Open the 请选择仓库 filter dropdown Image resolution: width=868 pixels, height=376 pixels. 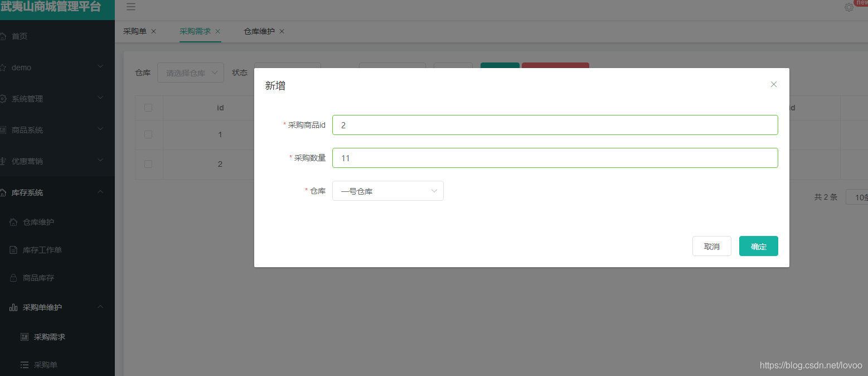[191, 73]
